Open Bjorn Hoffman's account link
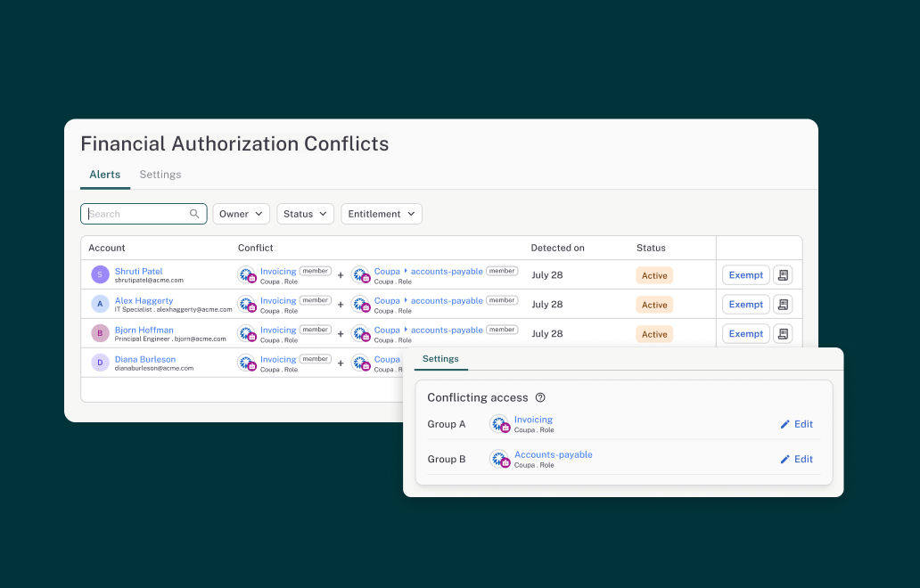The image size is (920, 588). tap(144, 330)
